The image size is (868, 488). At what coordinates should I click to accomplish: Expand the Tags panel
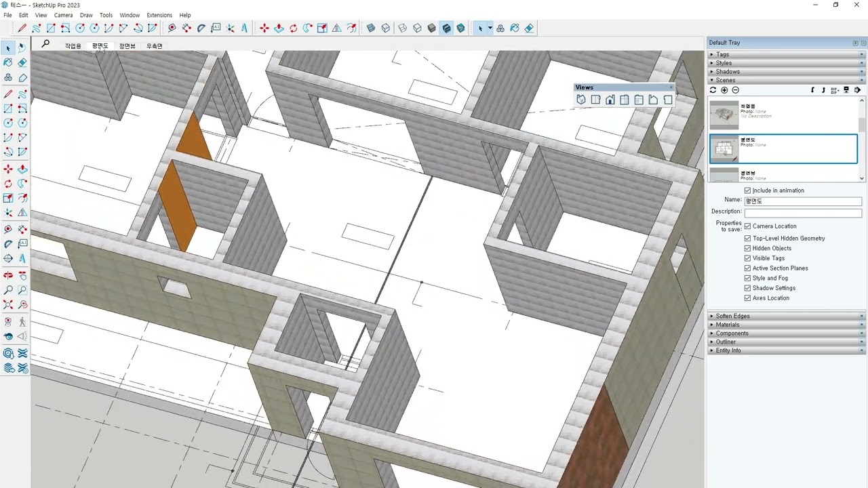[x=787, y=54]
